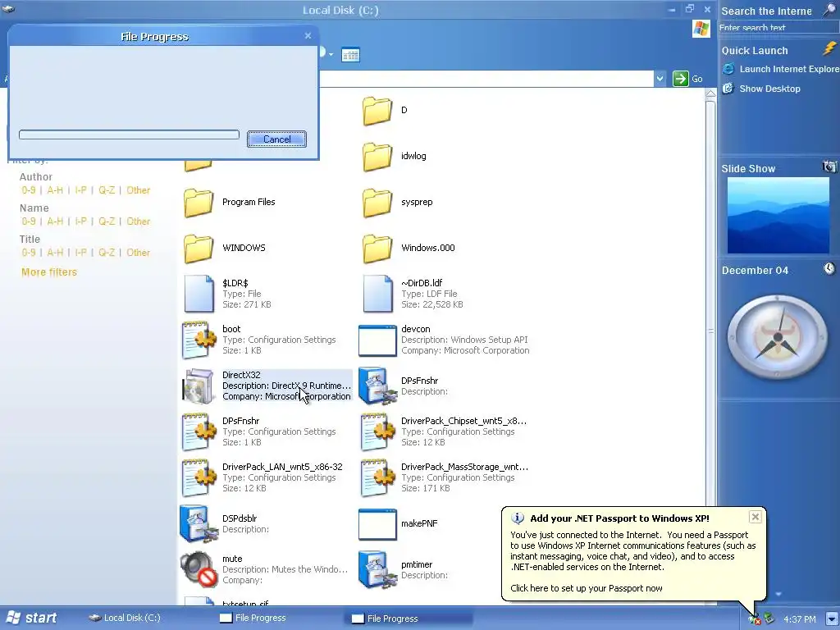
Task: Click the Views toolbar icon
Action: point(350,55)
